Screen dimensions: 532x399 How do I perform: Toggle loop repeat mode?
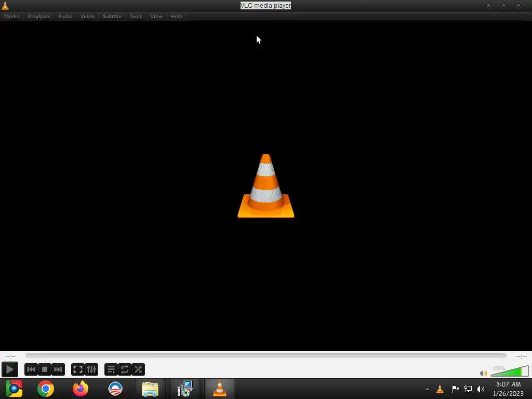pyautogui.click(x=125, y=369)
